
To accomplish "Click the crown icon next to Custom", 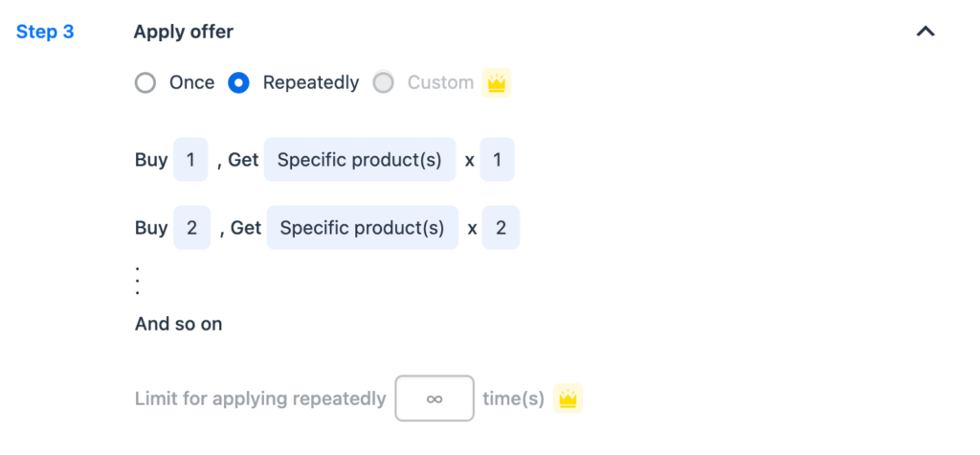I will tap(497, 82).
